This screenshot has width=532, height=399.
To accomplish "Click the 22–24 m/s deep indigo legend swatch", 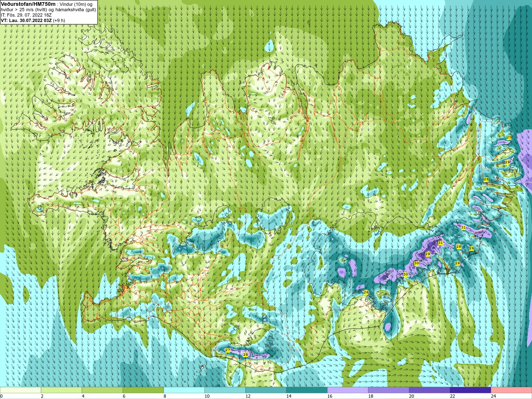I will coord(470,390).
